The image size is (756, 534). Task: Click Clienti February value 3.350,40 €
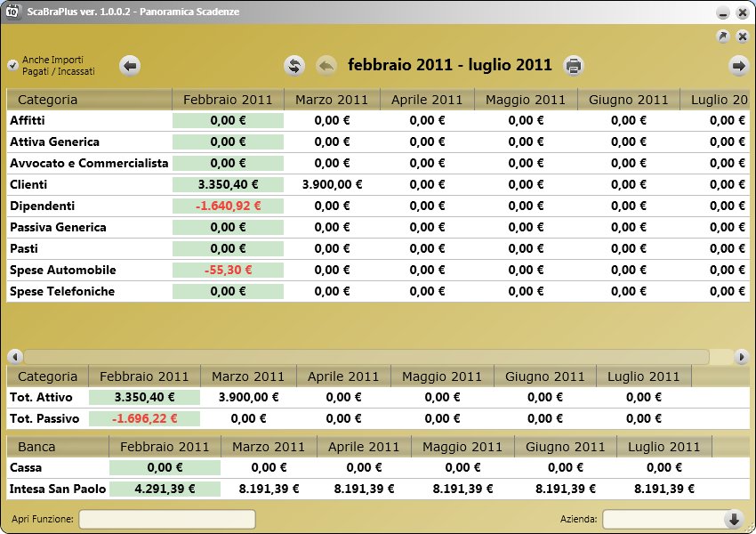pos(228,184)
